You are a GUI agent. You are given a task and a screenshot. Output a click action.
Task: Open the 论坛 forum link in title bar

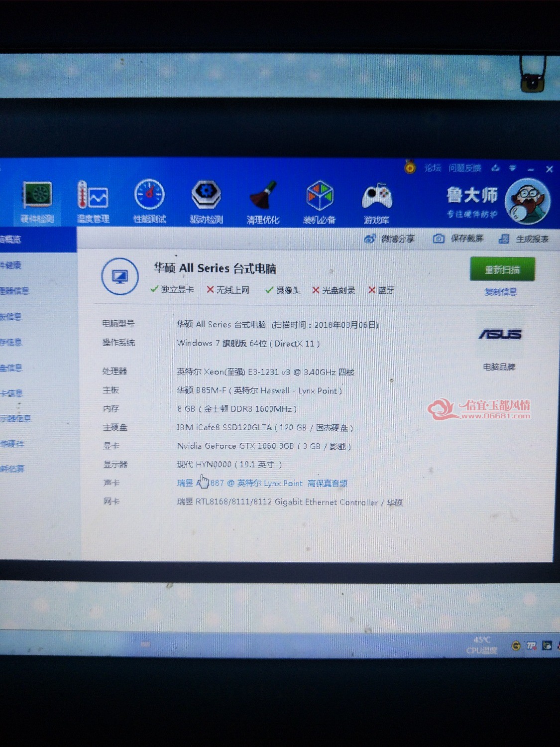433,168
